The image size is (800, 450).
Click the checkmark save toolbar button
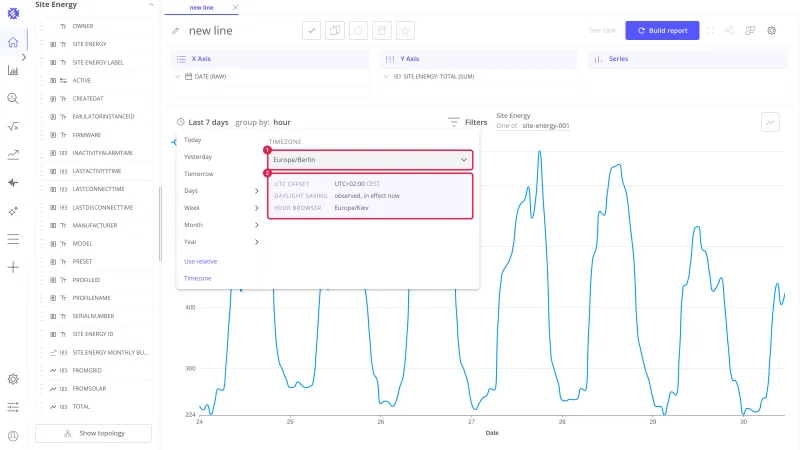point(311,31)
